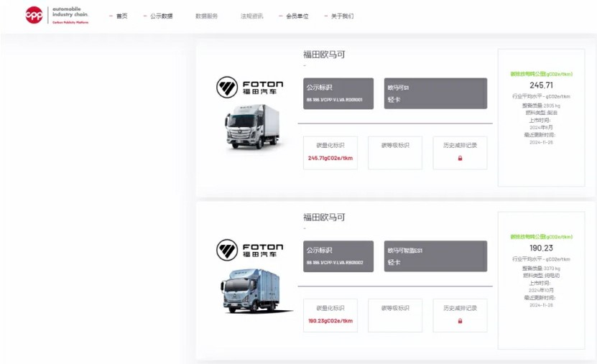597x364 pixels.
Task: Expand the 会员单位 navigation dropdown
Action: coord(296,16)
